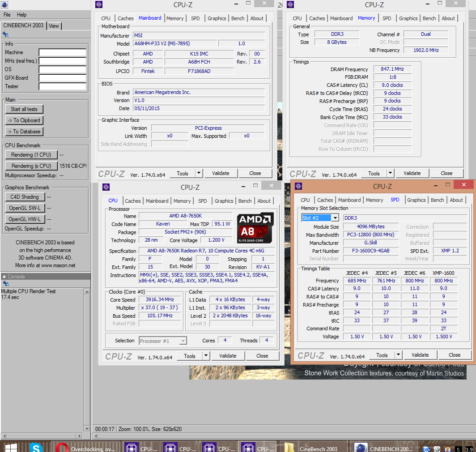Run the C4D Shading benchmark

point(25,197)
